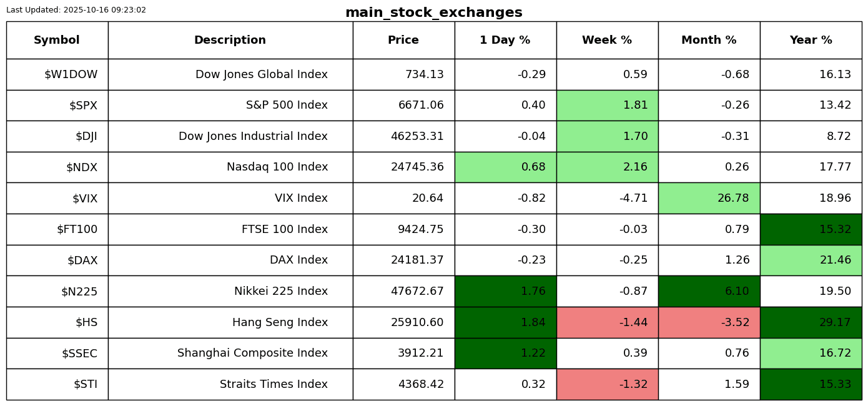Click the red -3.52 month cell
The width and height of the screenshot is (868, 406).
point(709,322)
